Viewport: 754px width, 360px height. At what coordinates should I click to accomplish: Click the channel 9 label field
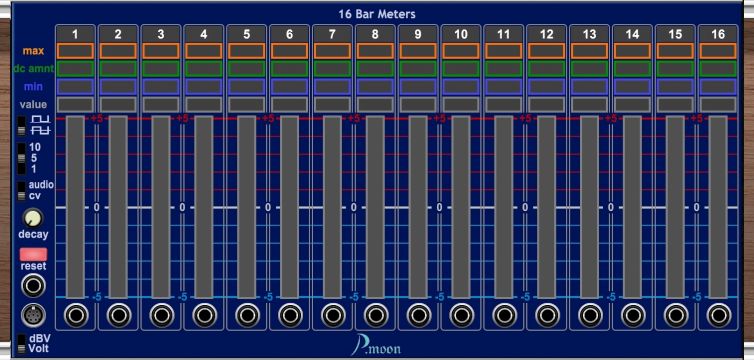[418, 34]
